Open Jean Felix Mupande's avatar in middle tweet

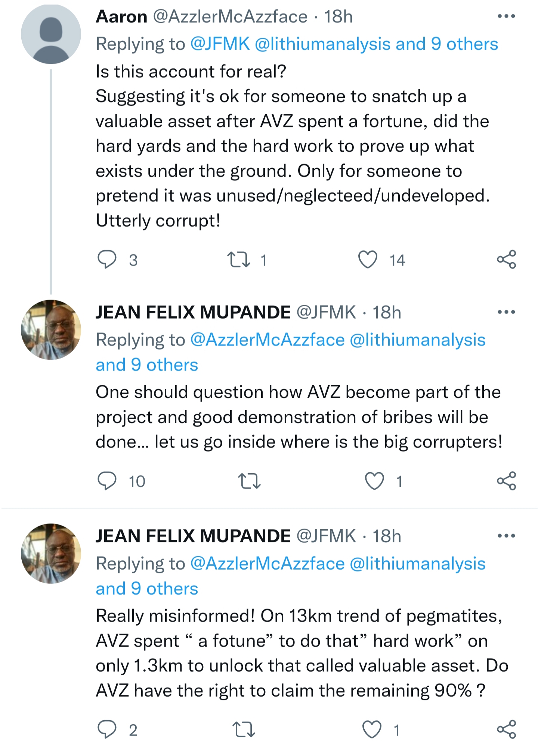pos(51,330)
